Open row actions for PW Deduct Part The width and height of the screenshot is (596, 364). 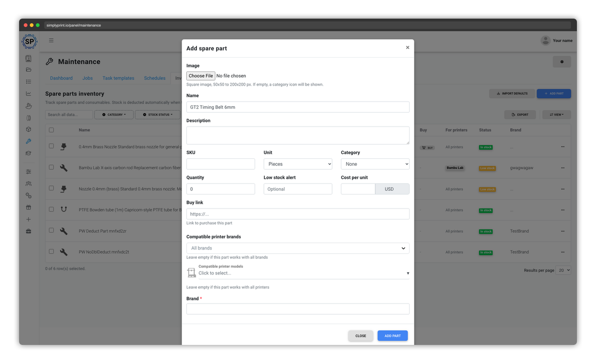pos(562,231)
